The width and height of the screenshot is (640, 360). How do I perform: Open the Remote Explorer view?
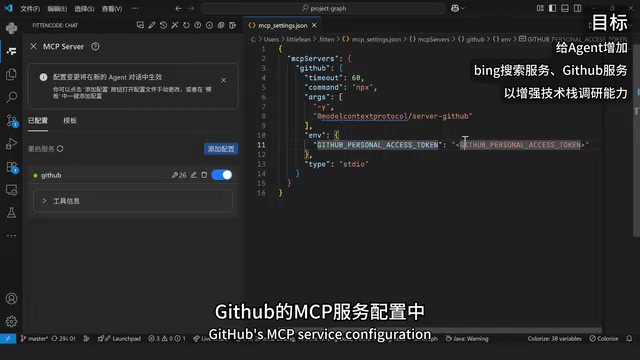click(11, 190)
